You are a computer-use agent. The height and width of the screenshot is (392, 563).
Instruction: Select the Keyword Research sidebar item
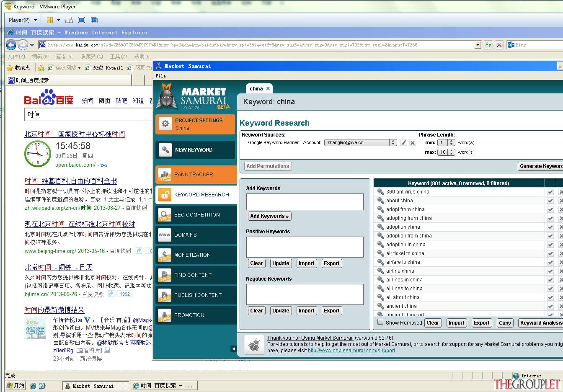point(195,195)
